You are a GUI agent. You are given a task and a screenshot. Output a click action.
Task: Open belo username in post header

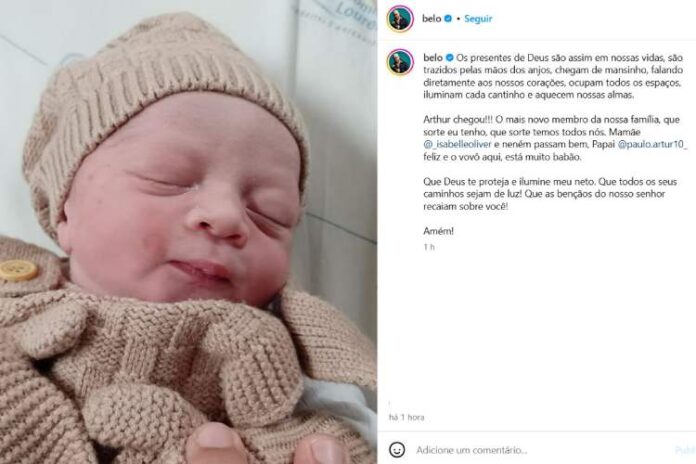(431, 19)
